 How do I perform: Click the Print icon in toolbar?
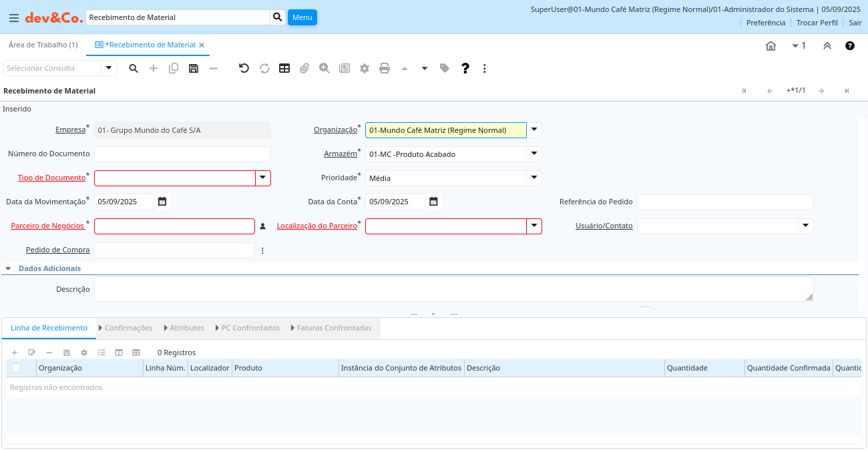(x=385, y=68)
